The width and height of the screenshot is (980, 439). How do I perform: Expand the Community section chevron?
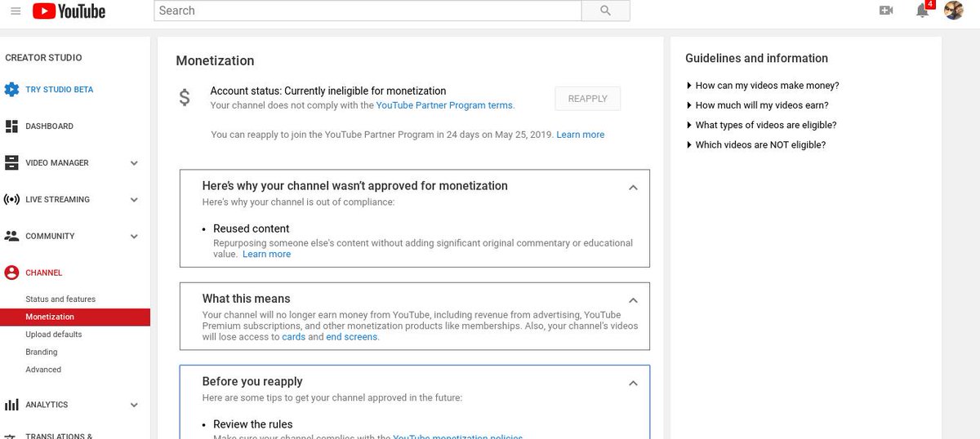pyautogui.click(x=134, y=237)
